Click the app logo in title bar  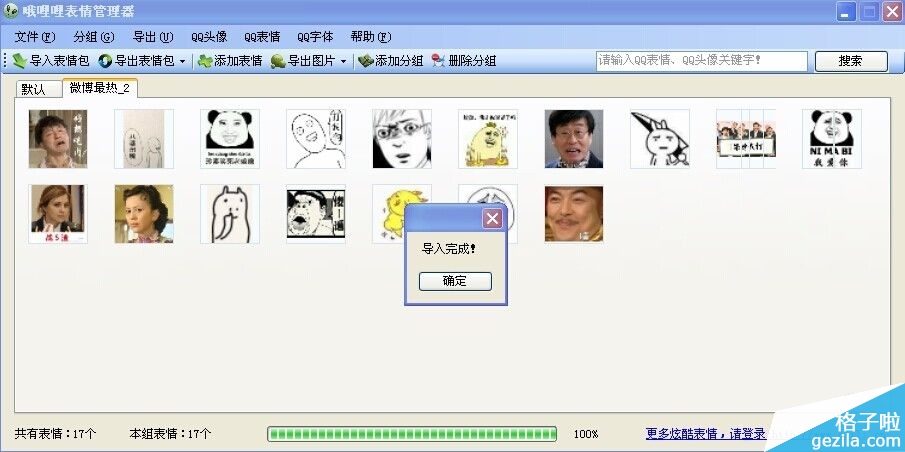point(10,11)
